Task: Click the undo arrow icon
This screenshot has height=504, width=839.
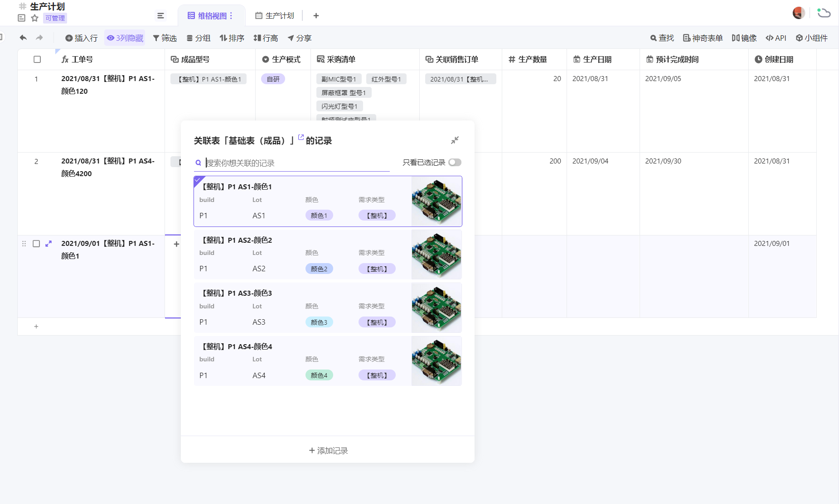Action: [23, 38]
